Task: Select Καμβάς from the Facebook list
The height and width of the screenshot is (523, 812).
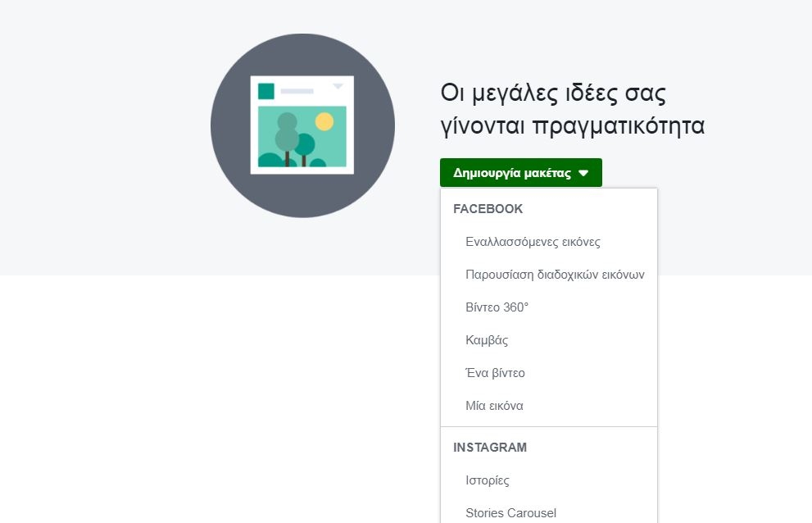Action: coord(487,340)
